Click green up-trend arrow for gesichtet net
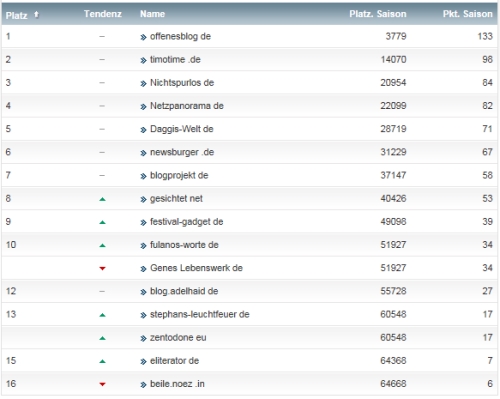The width and height of the screenshot is (500, 399). coord(102,199)
